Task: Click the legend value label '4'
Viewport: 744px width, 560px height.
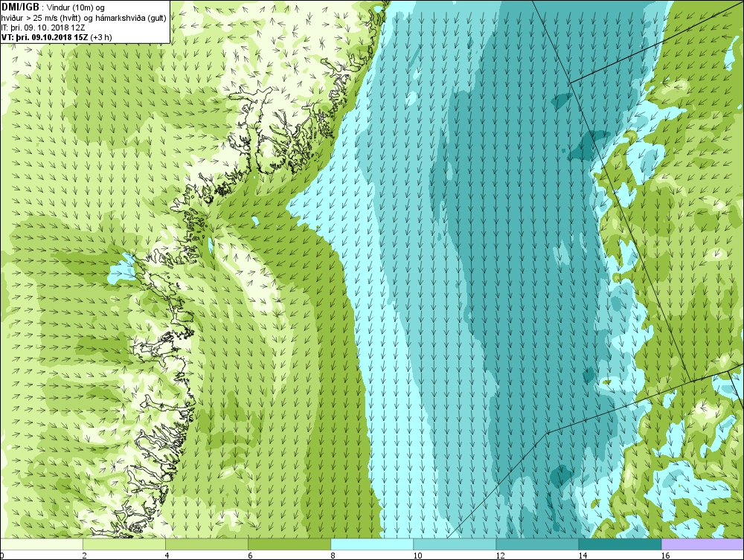Action: (167, 556)
